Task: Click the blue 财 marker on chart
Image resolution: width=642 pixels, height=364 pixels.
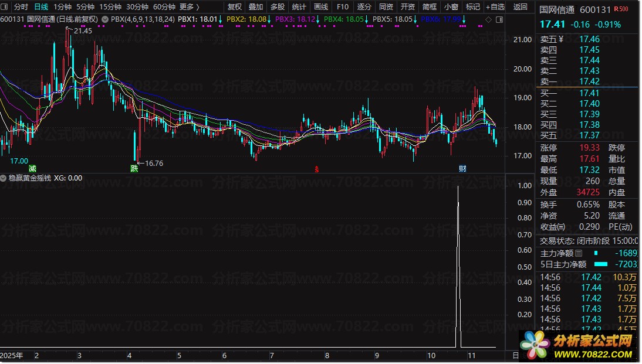Action: coord(462,168)
